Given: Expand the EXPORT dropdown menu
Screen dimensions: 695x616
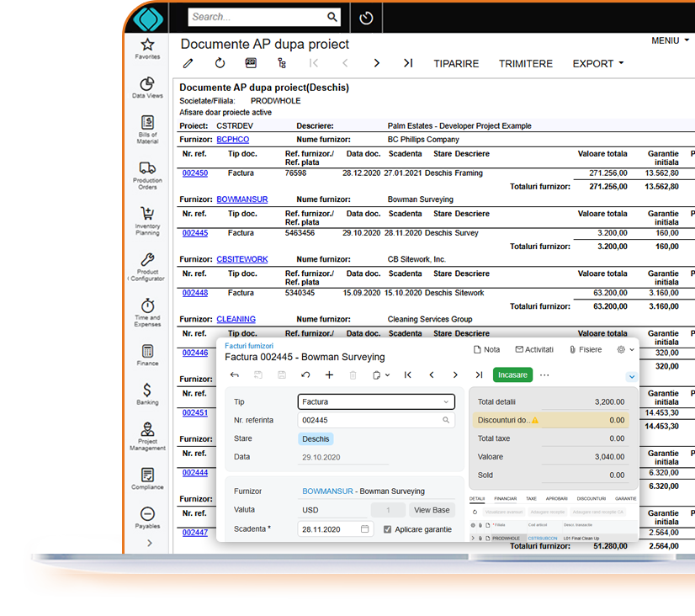Looking at the screenshot, I should pyautogui.click(x=597, y=63).
